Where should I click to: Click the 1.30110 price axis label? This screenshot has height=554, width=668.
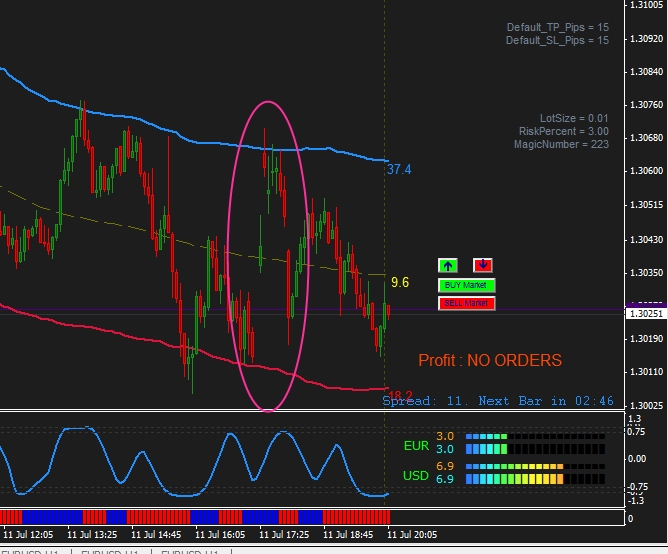coord(646,372)
